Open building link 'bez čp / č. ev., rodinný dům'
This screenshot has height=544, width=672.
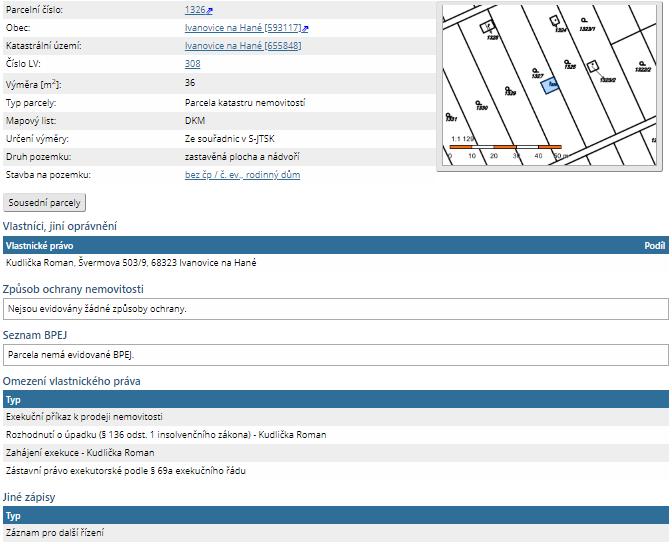[243, 175]
